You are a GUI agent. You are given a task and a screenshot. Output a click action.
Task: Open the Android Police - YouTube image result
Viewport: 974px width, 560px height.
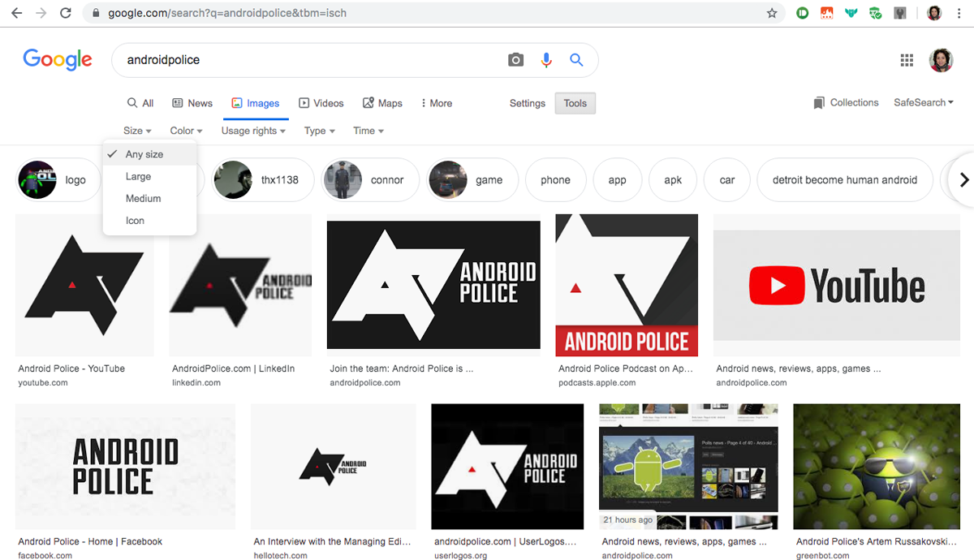point(85,286)
